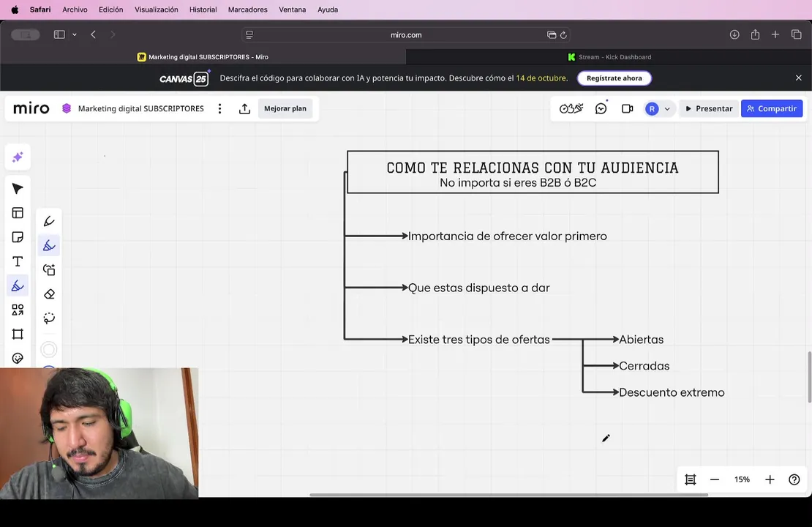Open Archivo menu
This screenshot has height=527, width=812.
pyautogui.click(x=75, y=10)
